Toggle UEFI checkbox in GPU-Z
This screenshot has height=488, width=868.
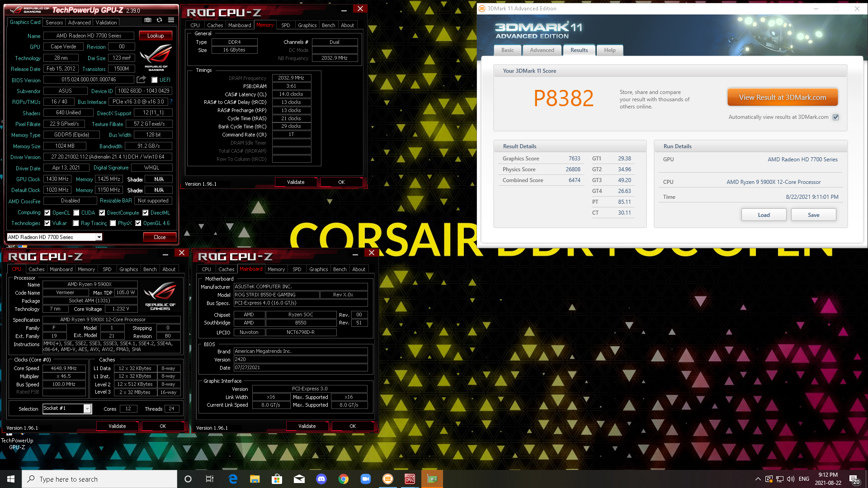(155, 80)
